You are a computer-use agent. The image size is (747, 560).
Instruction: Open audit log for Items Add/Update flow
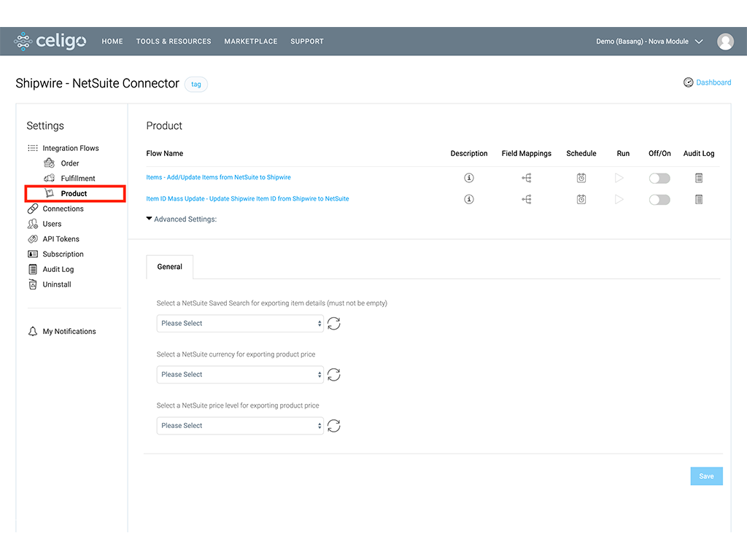tap(699, 178)
